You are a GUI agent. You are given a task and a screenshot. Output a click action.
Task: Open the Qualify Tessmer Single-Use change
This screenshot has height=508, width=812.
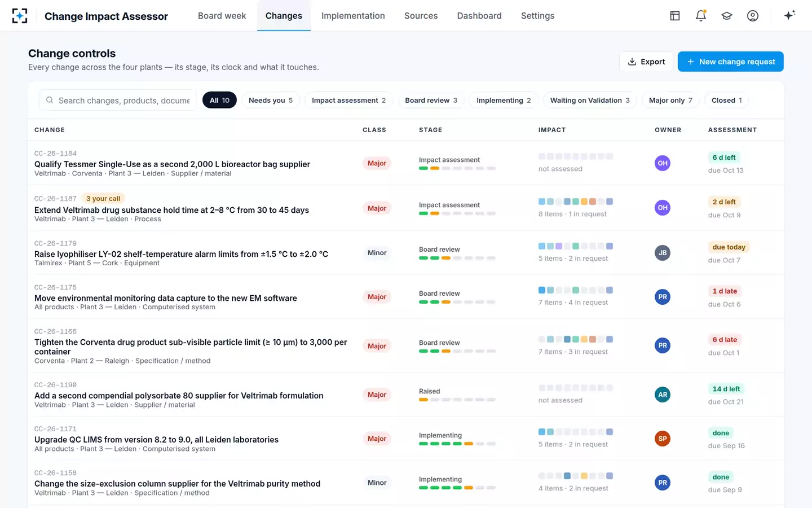[172, 164]
